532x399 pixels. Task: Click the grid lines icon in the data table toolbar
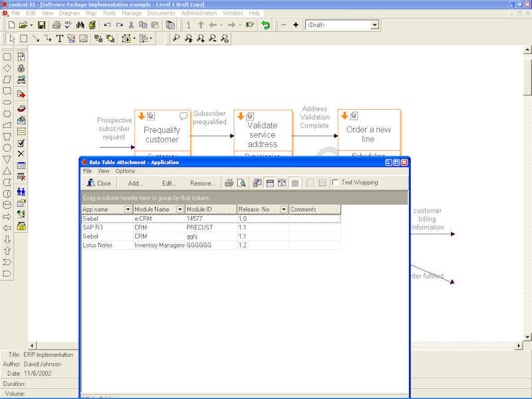click(295, 184)
